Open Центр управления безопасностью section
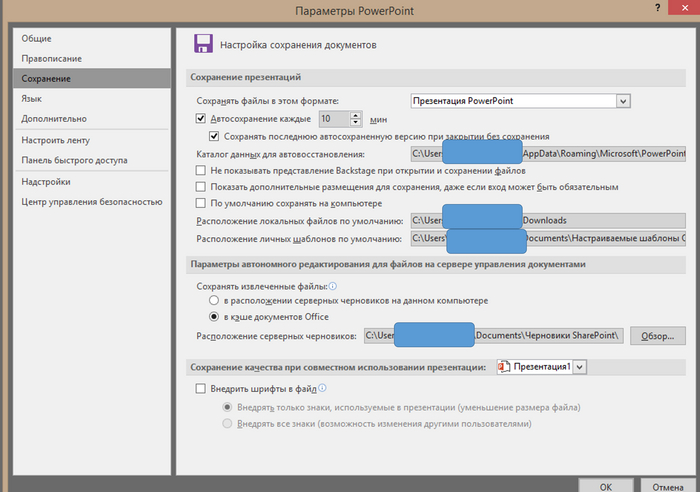The height and width of the screenshot is (492, 700). coord(91,201)
